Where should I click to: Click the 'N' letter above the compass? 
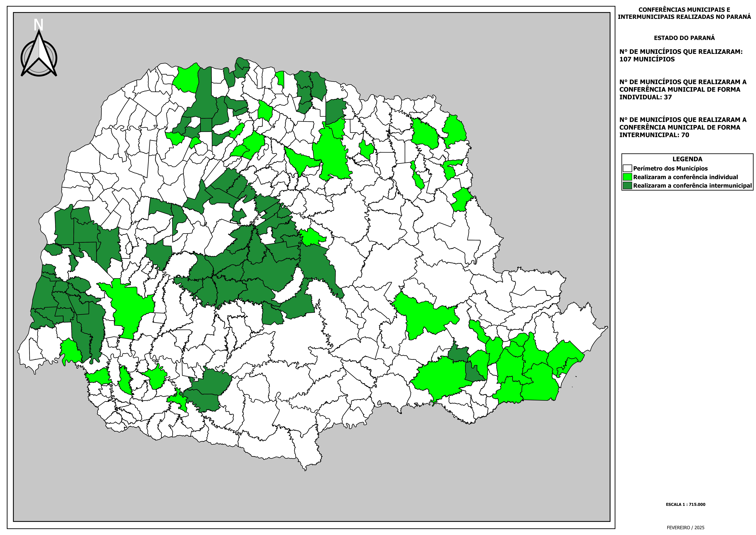39,25
